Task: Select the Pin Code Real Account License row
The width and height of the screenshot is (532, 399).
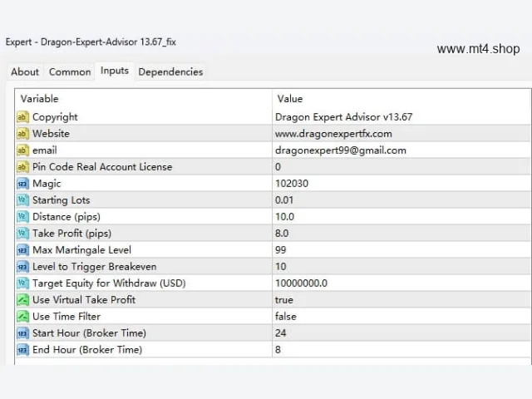Action: click(273, 167)
